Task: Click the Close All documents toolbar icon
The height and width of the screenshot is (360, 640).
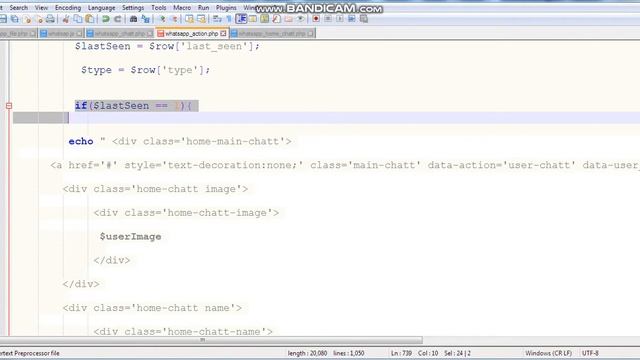Action: click(x=39, y=19)
